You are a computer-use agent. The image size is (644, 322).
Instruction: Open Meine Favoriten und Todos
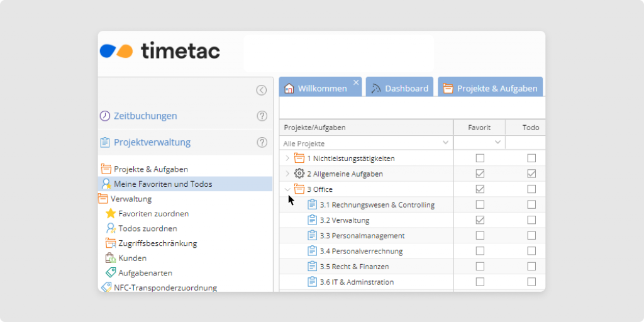(163, 184)
